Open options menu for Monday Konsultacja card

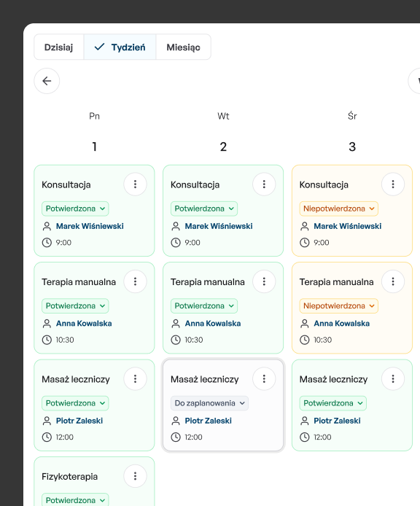click(136, 184)
